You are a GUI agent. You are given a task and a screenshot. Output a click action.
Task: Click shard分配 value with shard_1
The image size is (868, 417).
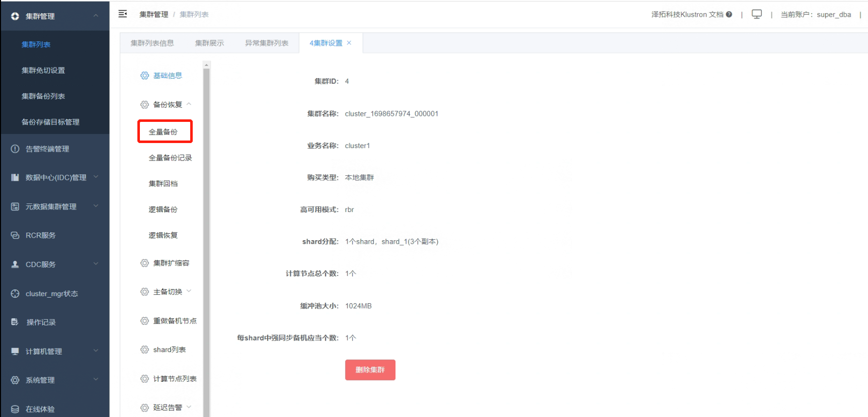(x=391, y=242)
